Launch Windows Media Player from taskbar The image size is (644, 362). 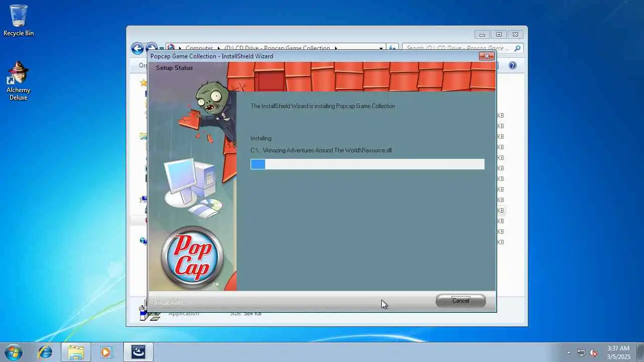pos(106,352)
